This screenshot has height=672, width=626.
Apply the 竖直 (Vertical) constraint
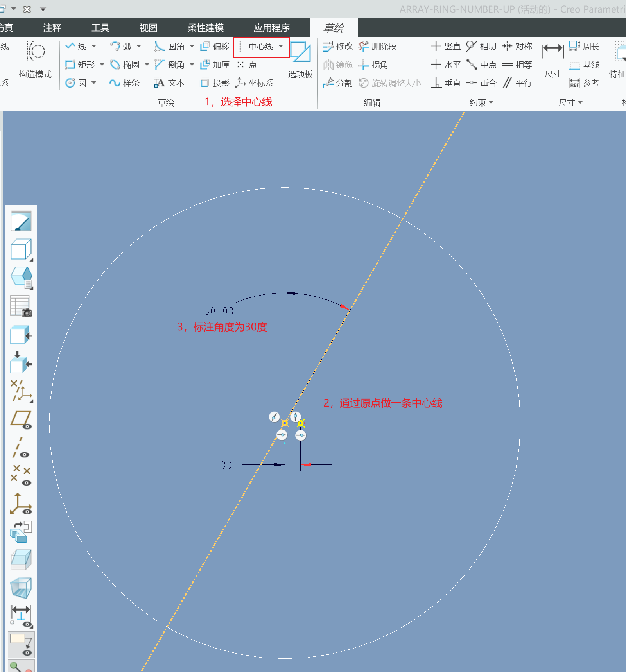(x=446, y=47)
